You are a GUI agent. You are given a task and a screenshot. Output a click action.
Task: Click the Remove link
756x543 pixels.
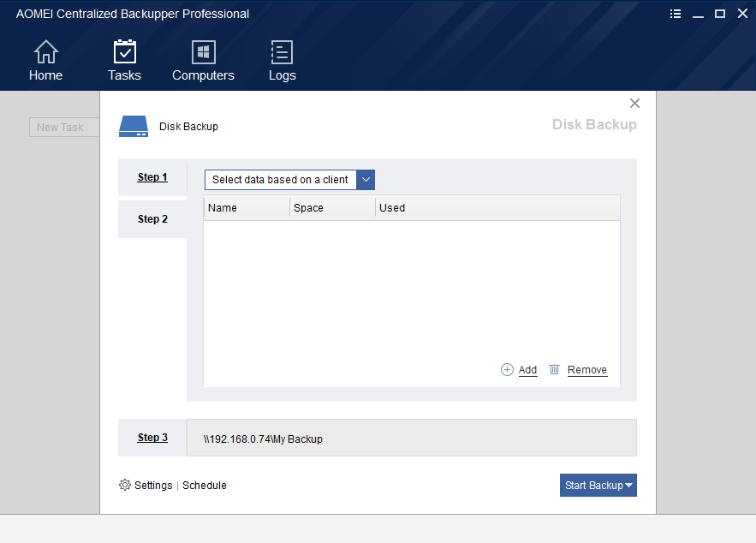pos(586,370)
